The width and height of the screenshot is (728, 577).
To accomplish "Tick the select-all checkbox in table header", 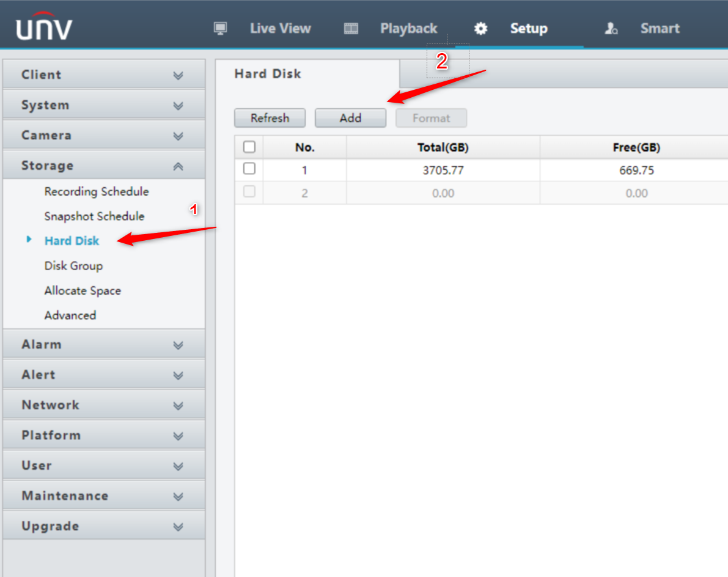I will point(249,147).
